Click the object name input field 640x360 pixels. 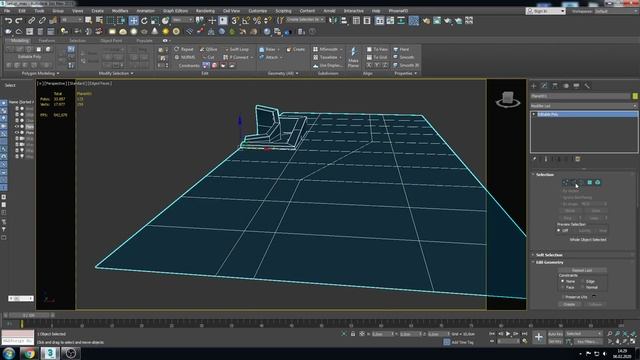point(580,96)
